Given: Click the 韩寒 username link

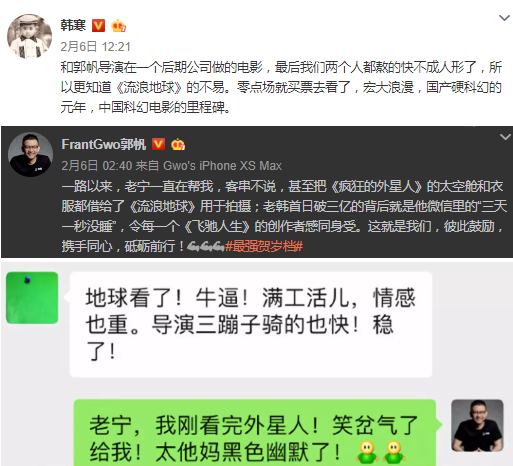Looking at the screenshot, I should [73, 25].
